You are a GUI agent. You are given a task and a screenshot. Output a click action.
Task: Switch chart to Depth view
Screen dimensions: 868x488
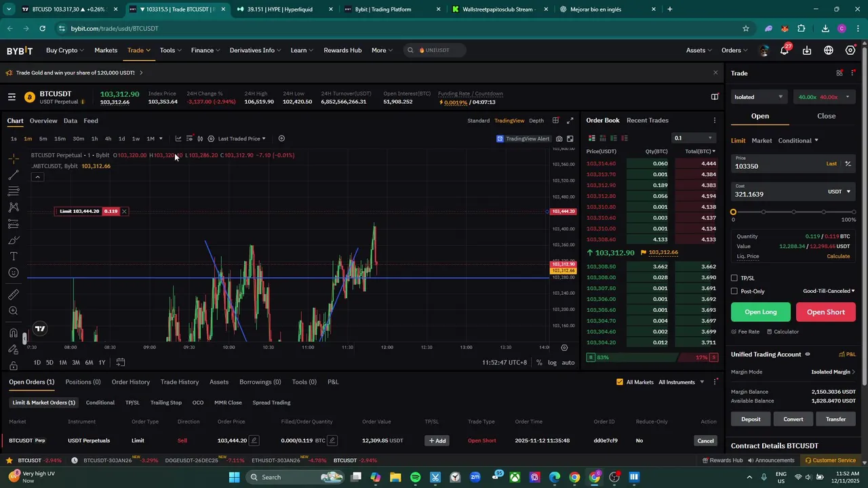(x=536, y=121)
